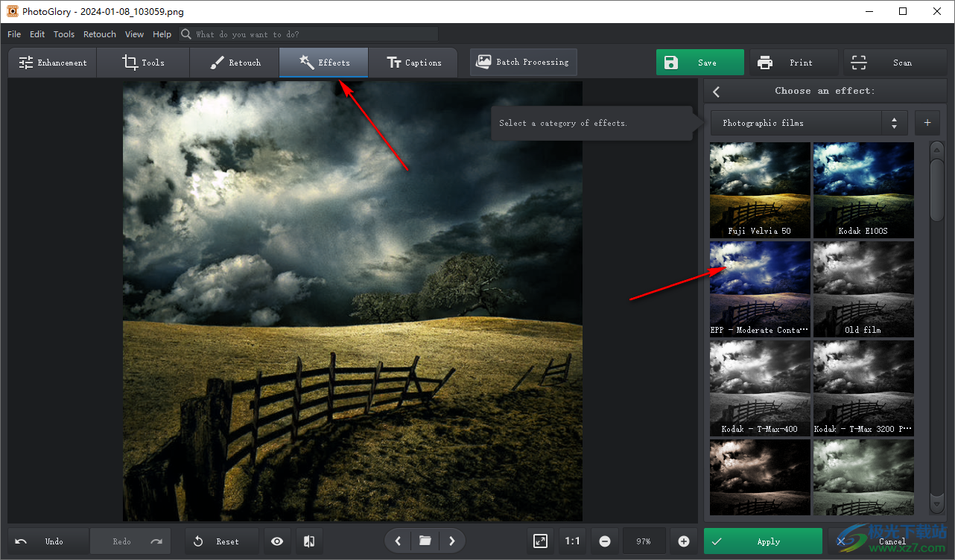The image size is (955, 560).
Task: Click the search magnifier icon
Action: pyautogui.click(x=186, y=34)
